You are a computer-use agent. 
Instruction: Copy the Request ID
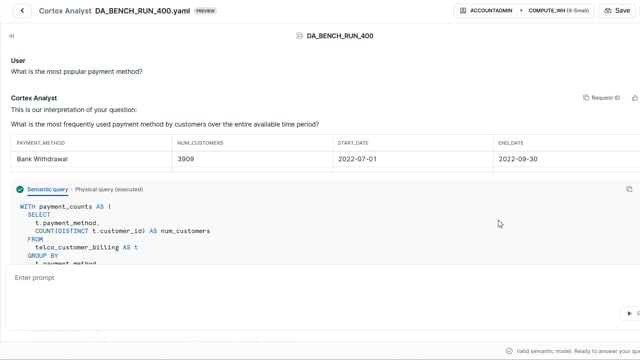pyautogui.click(x=601, y=98)
